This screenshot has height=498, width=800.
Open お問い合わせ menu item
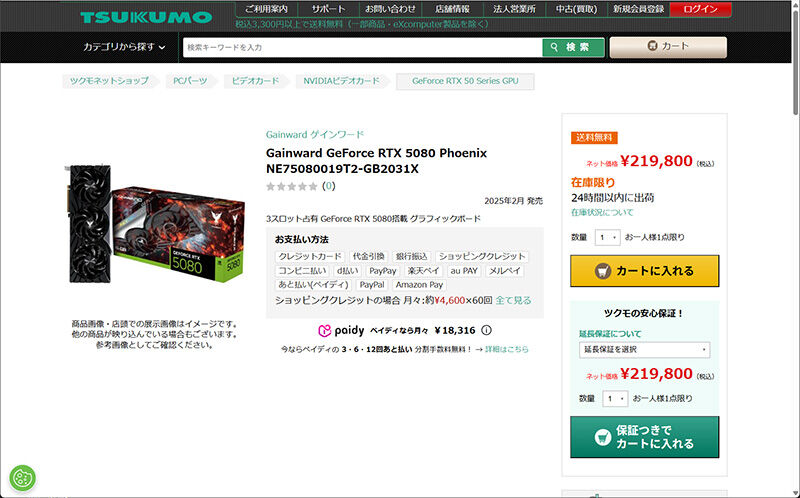pos(390,9)
